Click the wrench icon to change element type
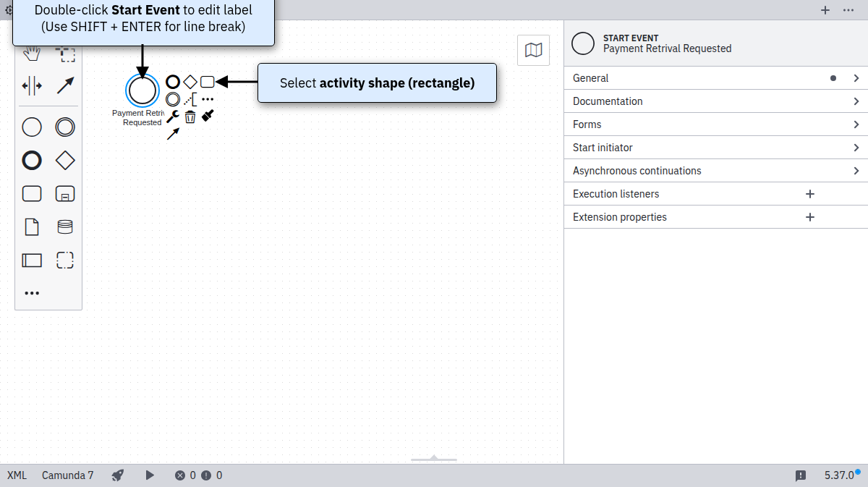Image resolution: width=868 pixels, height=487 pixels. tap(173, 117)
